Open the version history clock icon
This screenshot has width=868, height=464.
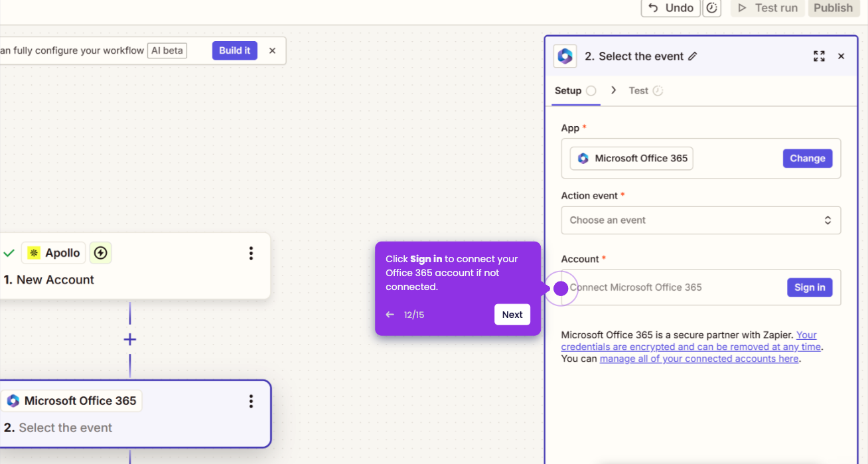pyautogui.click(x=712, y=8)
